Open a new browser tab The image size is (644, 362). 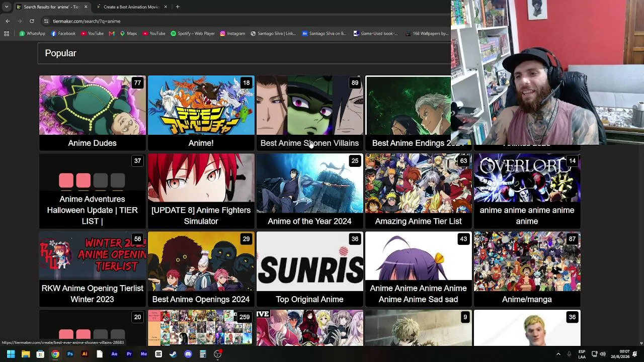coord(178,7)
